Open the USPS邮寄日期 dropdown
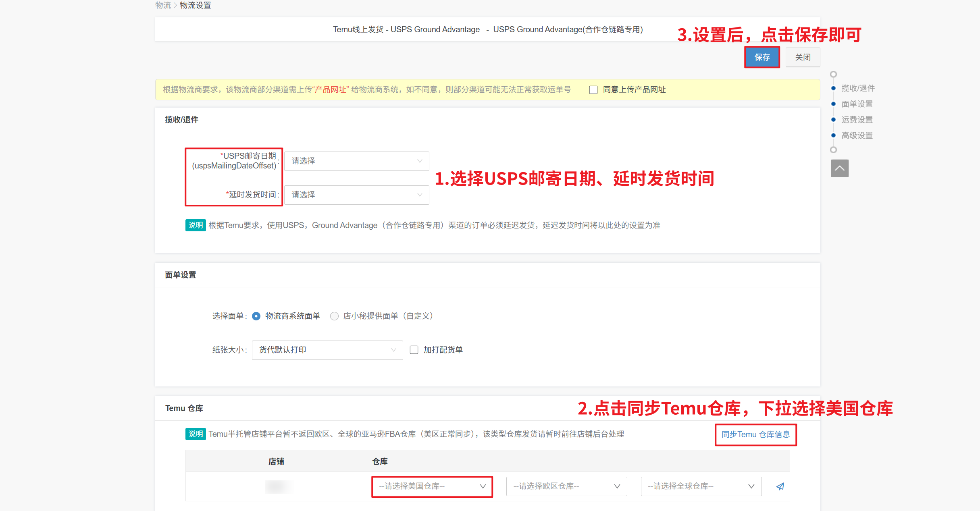This screenshot has width=980, height=511. (x=356, y=161)
